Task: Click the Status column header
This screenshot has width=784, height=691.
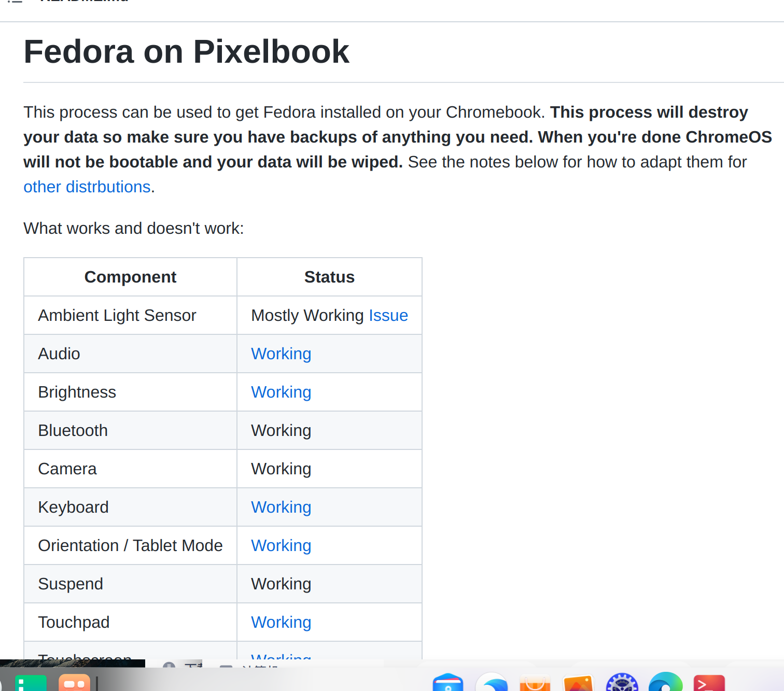Action: point(329,277)
